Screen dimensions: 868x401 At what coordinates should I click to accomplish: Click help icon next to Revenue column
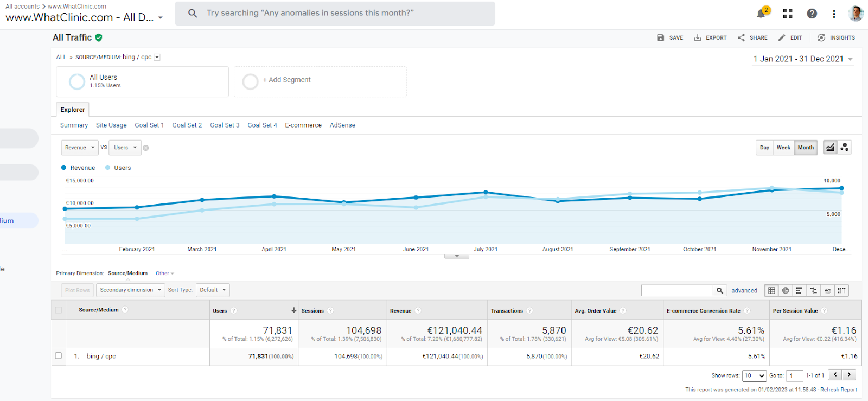tap(418, 310)
